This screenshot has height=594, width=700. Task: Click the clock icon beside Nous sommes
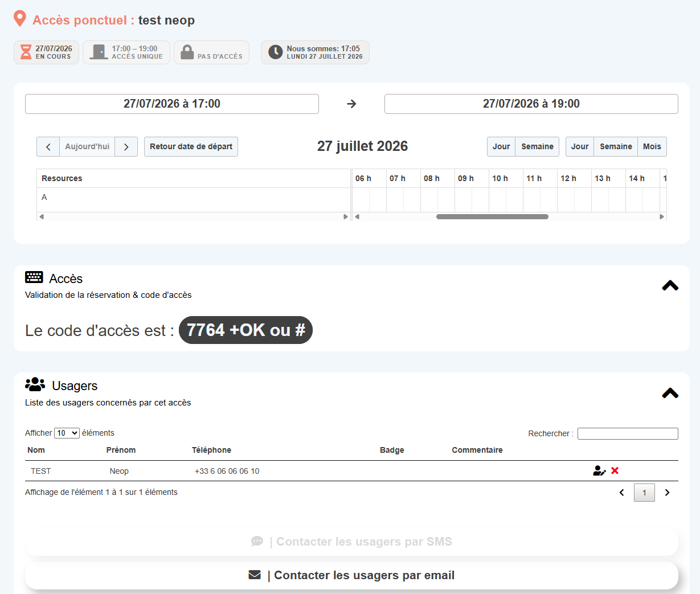(x=276, y=52)
